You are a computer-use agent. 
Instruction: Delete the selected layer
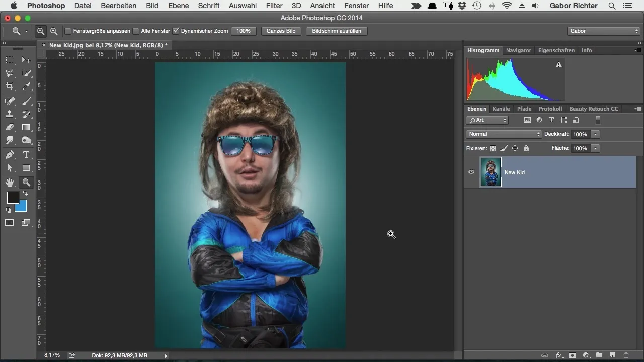click(x=626, y=355)
